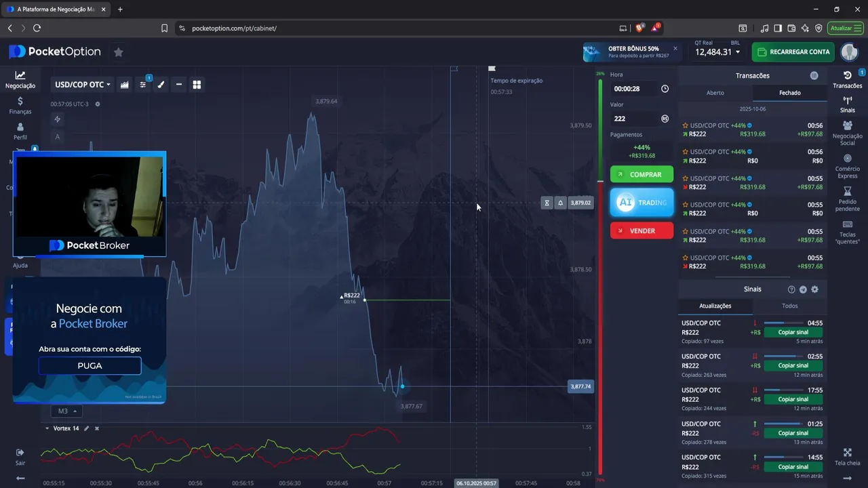Click the lightning quick-trade icon
Image resolution: width=868 pixels, height=488 pixels.
pos(58,119)
